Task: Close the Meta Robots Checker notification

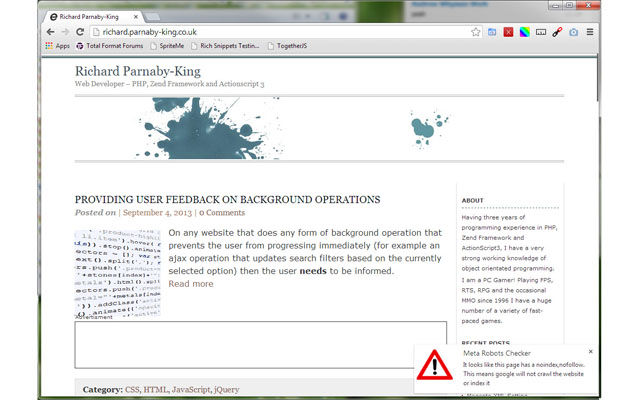Action: point(590,352)
